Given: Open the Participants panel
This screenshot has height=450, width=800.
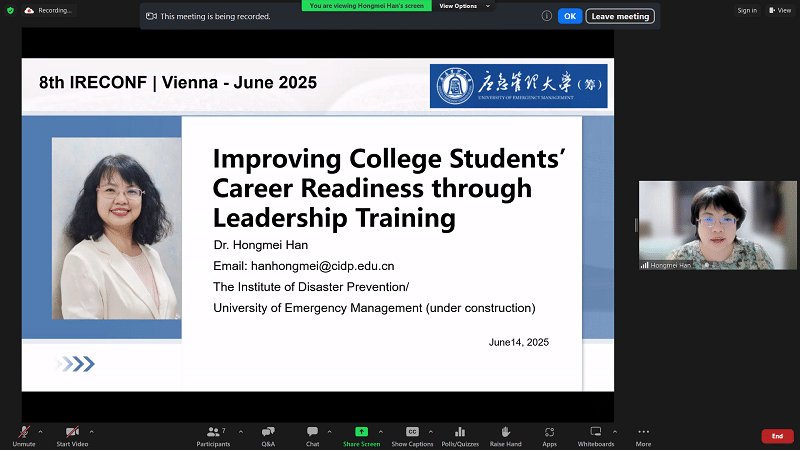Looking at the screenshot, I should [x=213, y=434].
